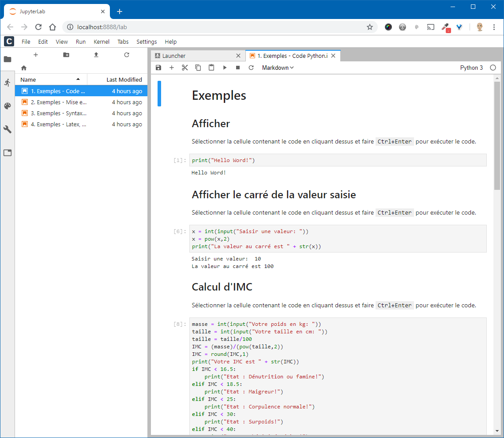Viewport: 504px width, 438px height.
Task: Open the Running Terminals and Kernels sidebar
Action: (x=8, y=83)
